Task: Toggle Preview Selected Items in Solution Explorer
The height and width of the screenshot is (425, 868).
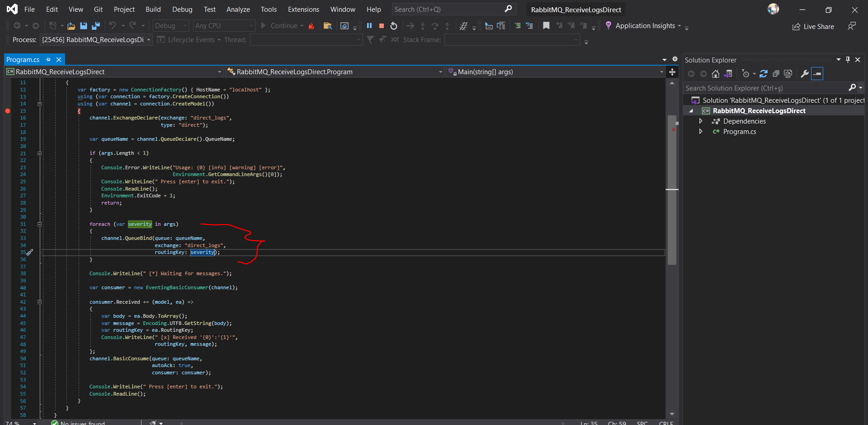Action: [x=817, y=74]
